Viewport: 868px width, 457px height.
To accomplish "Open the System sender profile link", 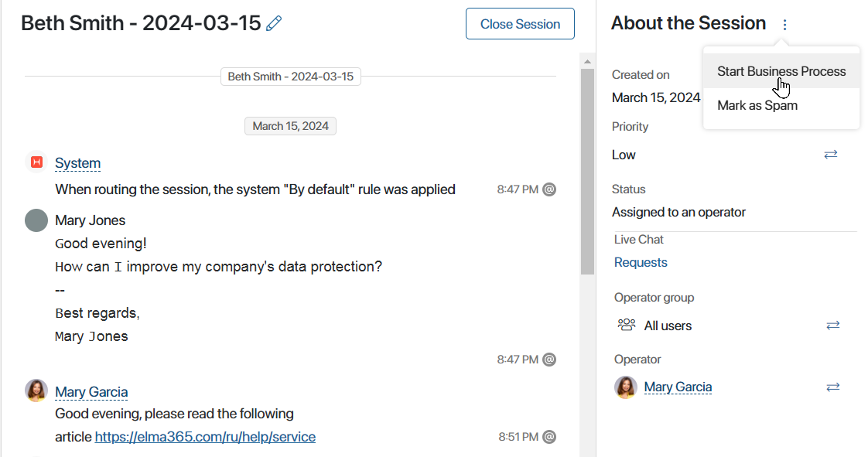I will 77,163.
